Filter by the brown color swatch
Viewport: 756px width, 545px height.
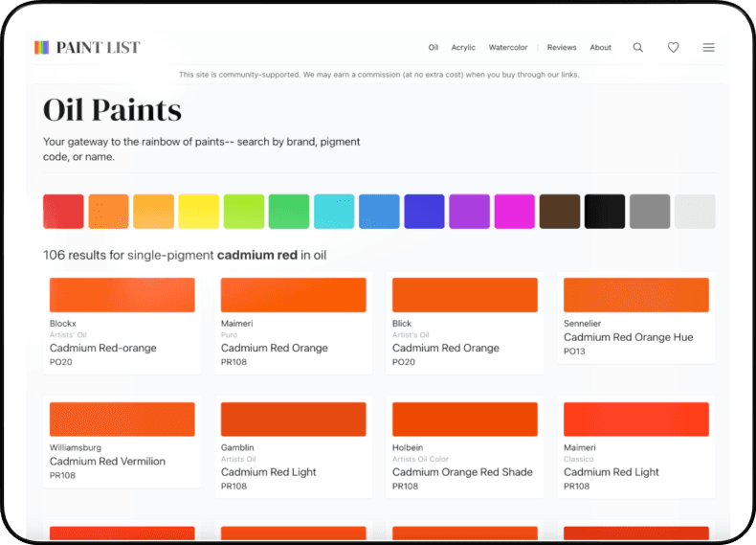tap(560, 212)
